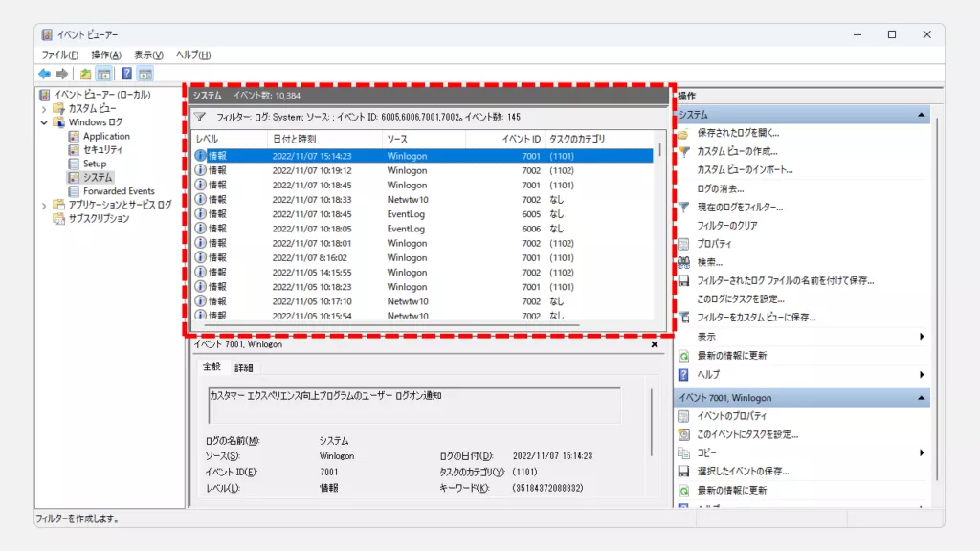980x551 pixels.
Task: Click the floppy disk icon for 選択したイベントの保存
Action: (683, 472)
